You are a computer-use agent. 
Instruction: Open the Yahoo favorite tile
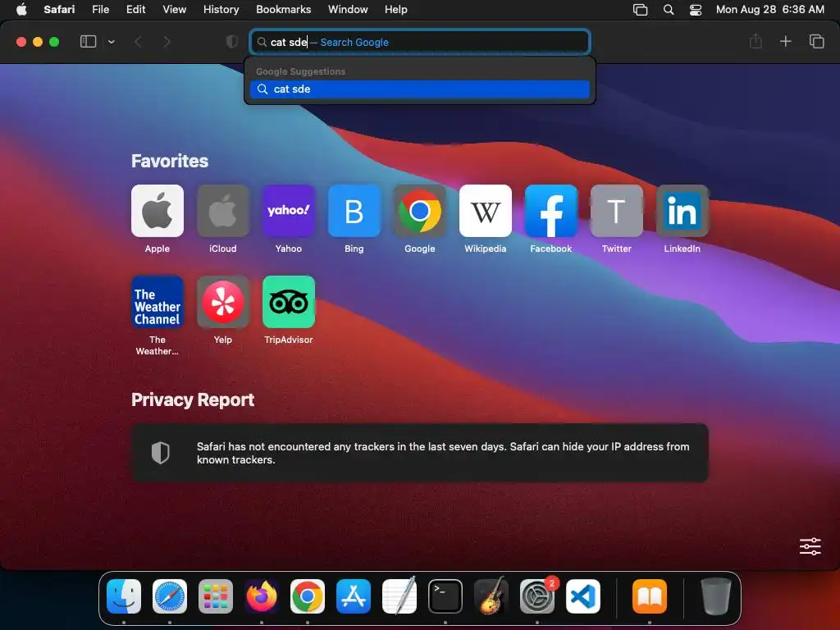288,211
